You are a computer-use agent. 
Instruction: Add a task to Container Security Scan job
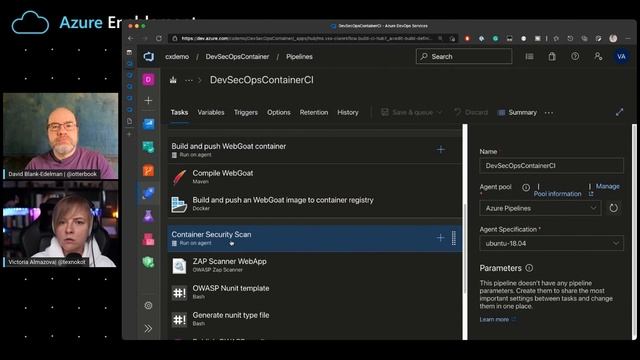tap(440, 238)
